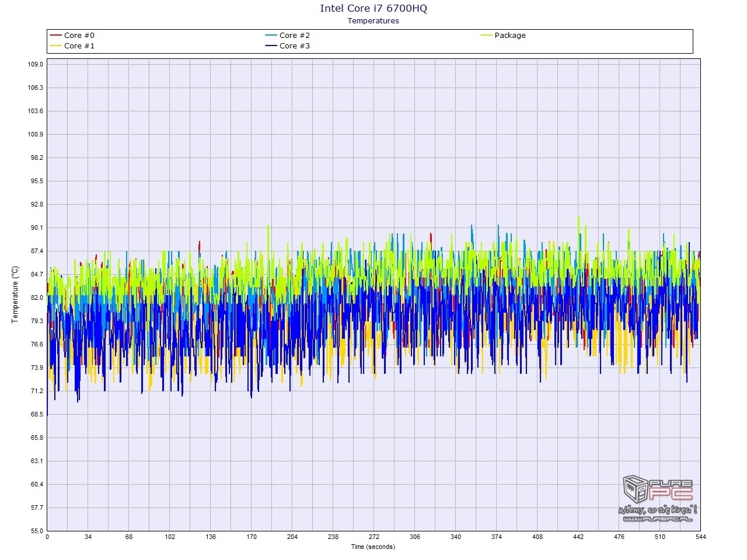Screen dimensions: 747x560
Task: Click the 109.0 y-axis value
Action: 36,64
